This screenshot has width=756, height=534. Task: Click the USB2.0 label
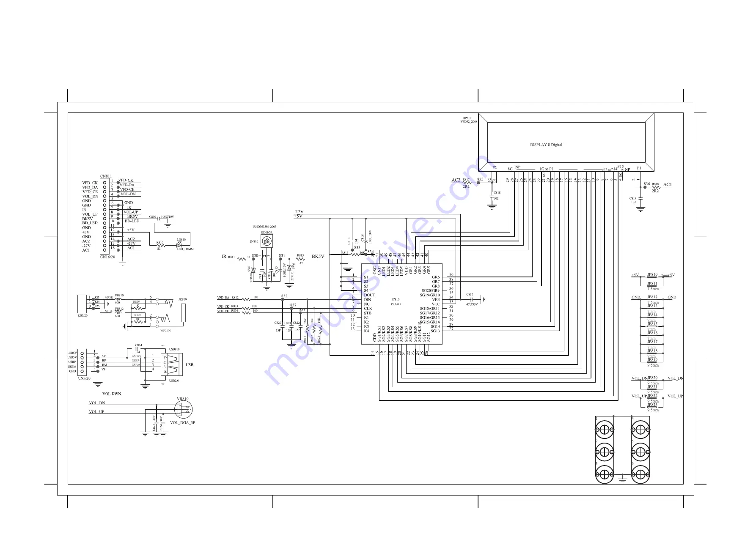point(174,381)
